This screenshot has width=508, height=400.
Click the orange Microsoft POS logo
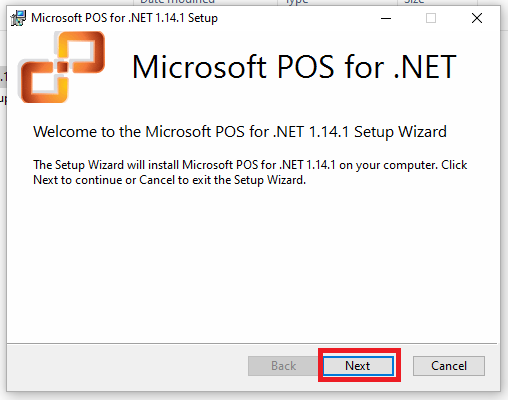[x=63, y=67]
